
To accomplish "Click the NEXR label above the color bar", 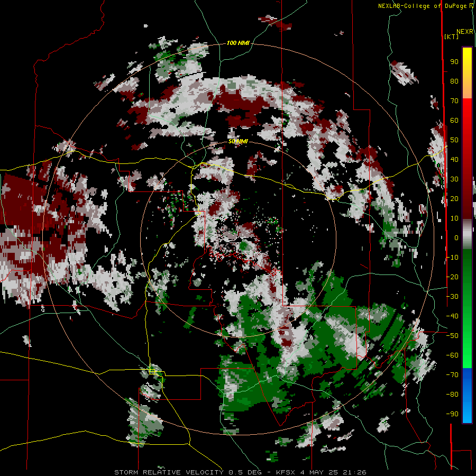I will tap(465, 32).
